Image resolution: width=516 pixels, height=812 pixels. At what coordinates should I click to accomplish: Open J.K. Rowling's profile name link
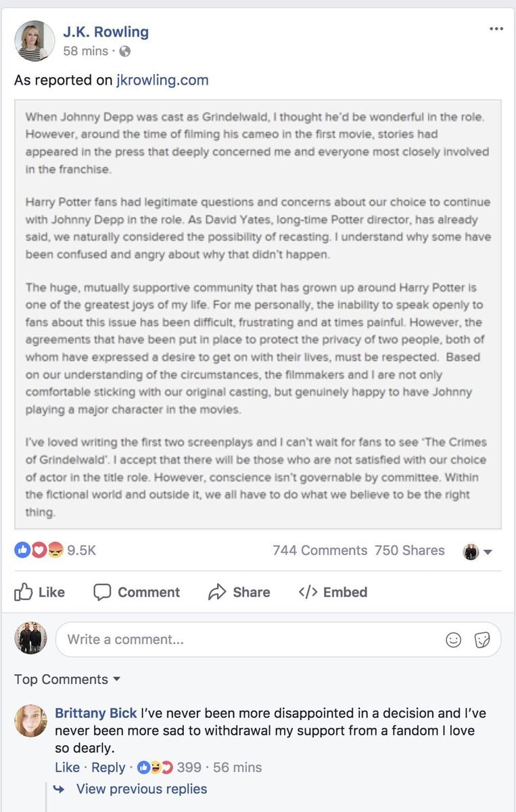tap(105, 32)
